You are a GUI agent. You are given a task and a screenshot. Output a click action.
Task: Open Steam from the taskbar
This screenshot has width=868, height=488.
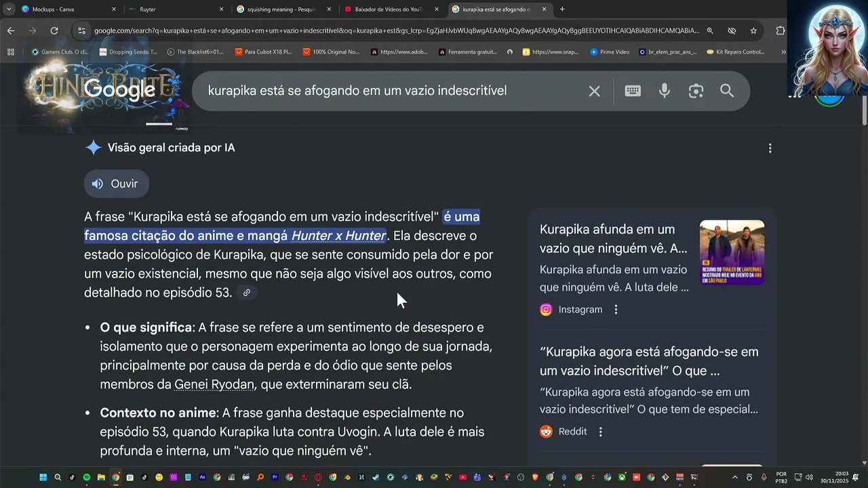pyautogui.click(x=375, y=477)
